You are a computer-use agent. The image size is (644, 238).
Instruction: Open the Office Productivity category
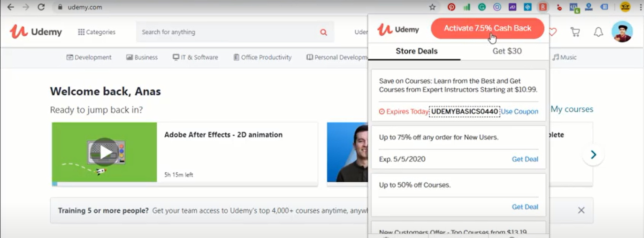[262, 57]
